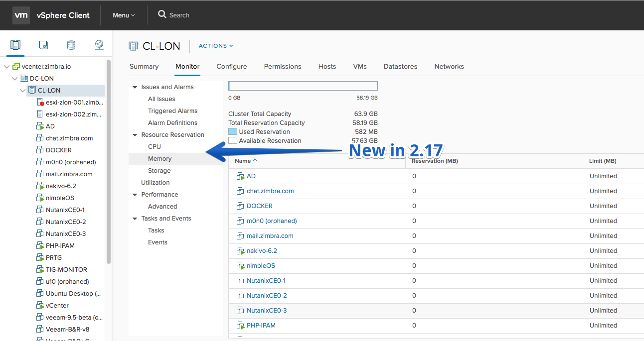
Task: Switch to the Networks tab
Action: click(x=449, y=66)
